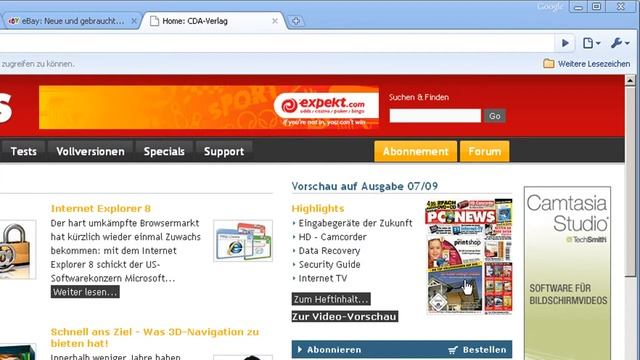Add a new tab with plus button

296,21
